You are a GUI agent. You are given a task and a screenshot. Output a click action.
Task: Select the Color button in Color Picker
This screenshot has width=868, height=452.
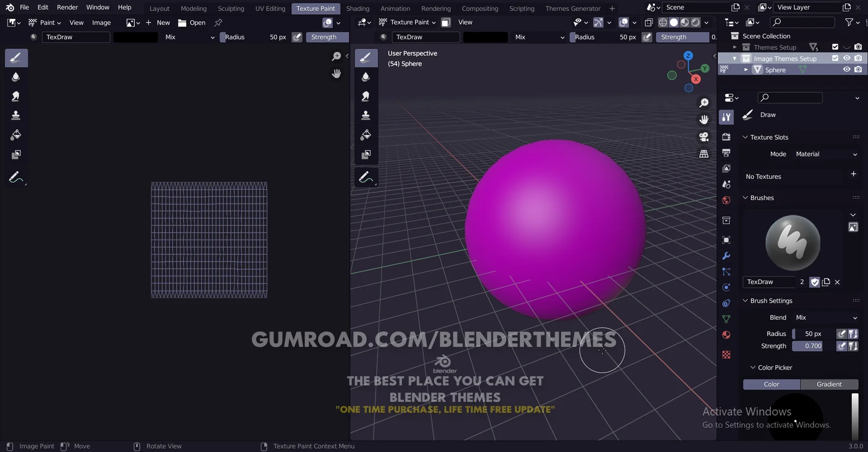tap(771, 384)
